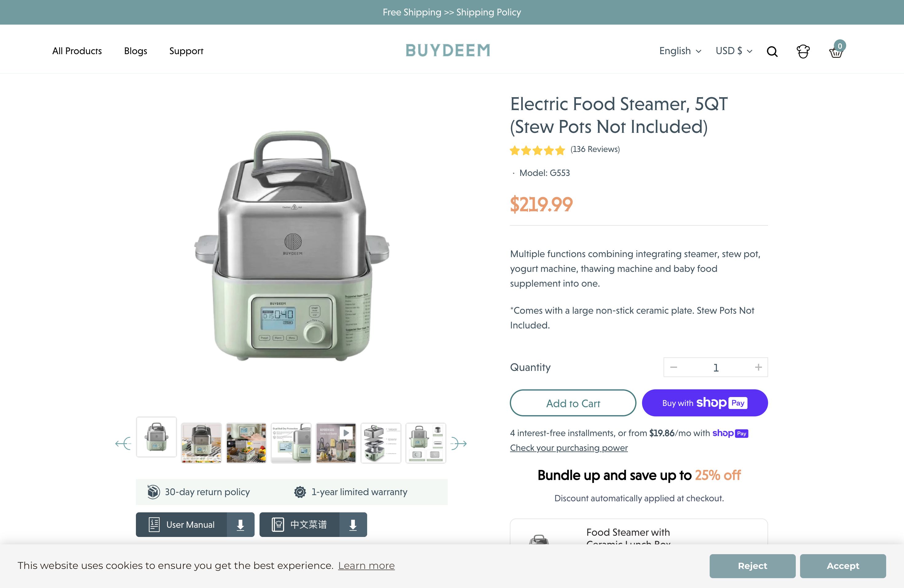Accept the cookie notice

(843, 566)
